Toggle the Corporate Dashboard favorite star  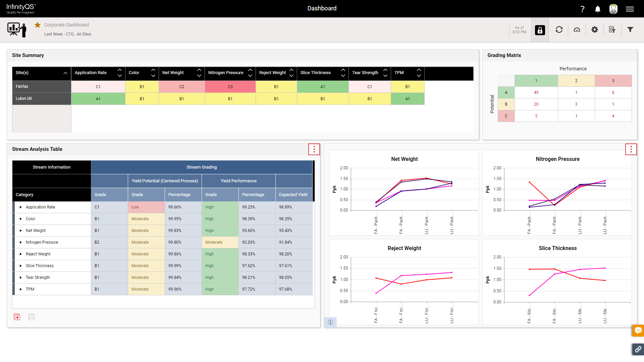(x=38, y=25)
